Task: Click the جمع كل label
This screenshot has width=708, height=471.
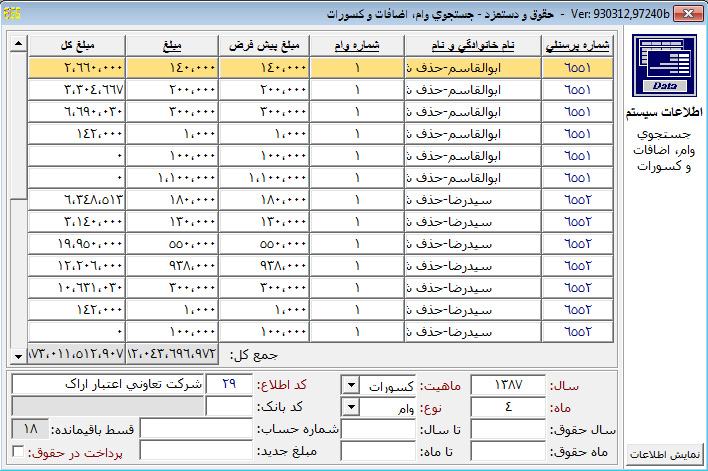Action: coord(254,355)
